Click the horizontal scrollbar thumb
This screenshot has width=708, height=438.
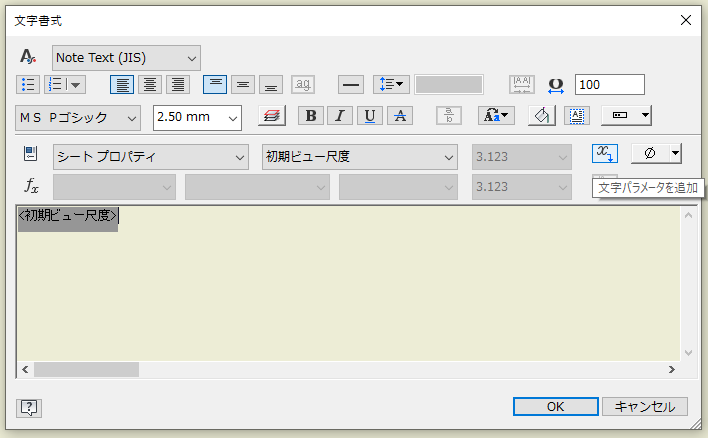click(x=87, y=370)
